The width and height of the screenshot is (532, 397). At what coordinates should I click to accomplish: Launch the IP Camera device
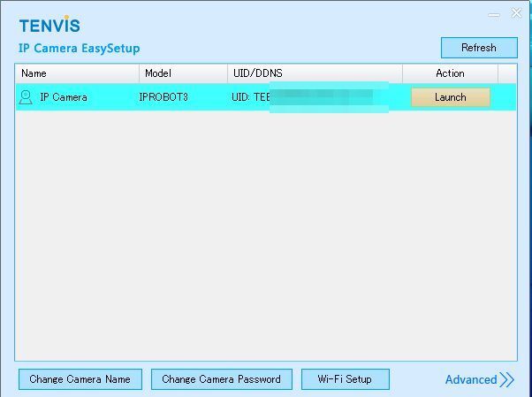click(450, 97)
